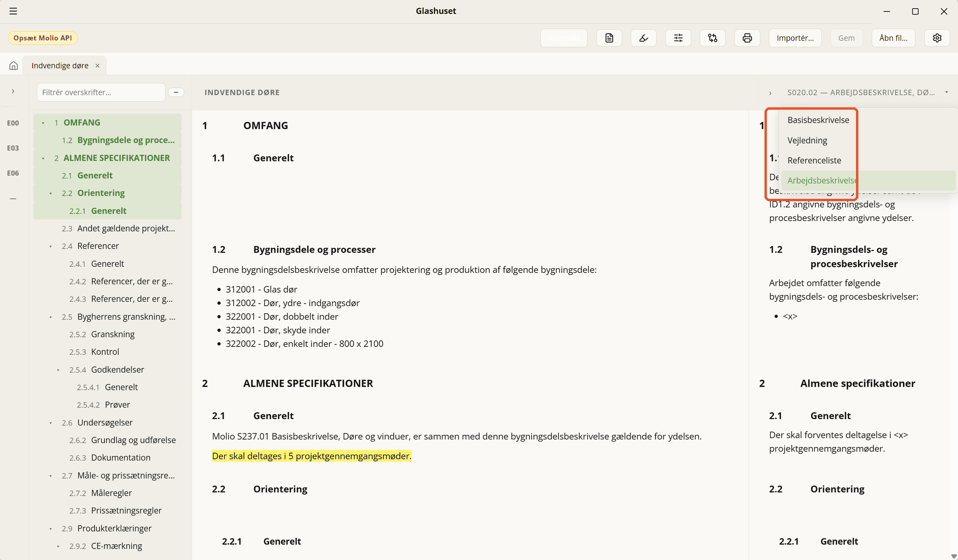Collapse the 2.2 Orientering tree node

[51, 194]
